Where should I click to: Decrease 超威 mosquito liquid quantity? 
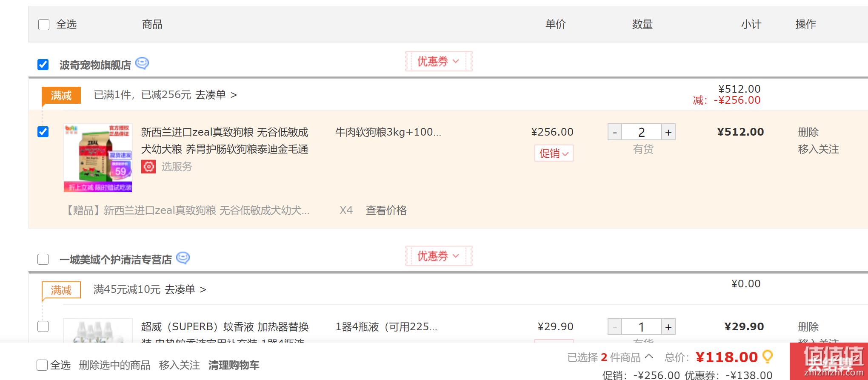615,327
